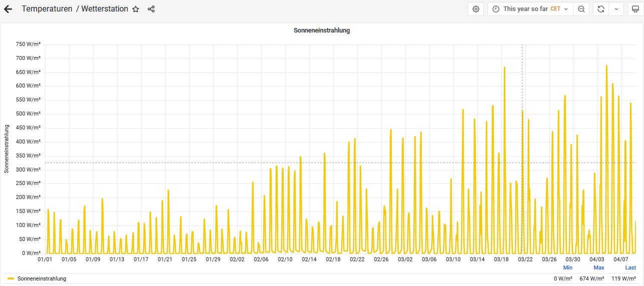This screenshot has height=286, width=644.
Task: Sort legend by the Max column
Action: click(598, 267)
